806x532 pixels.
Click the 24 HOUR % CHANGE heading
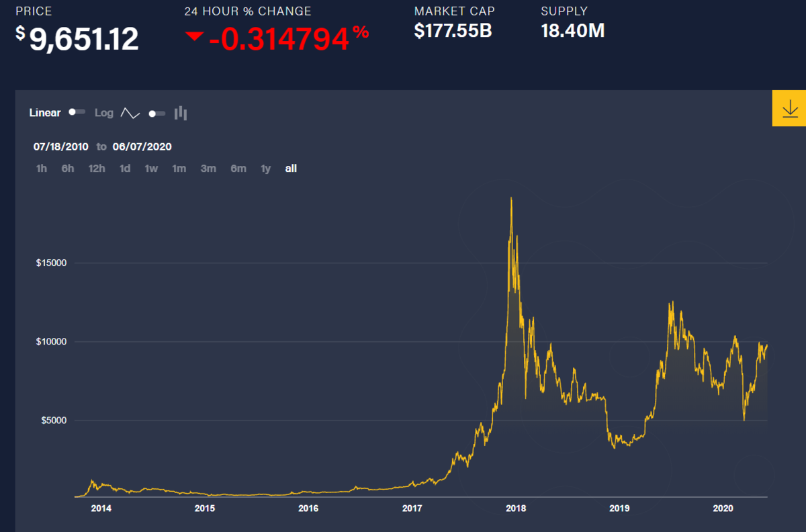point(248,11)
